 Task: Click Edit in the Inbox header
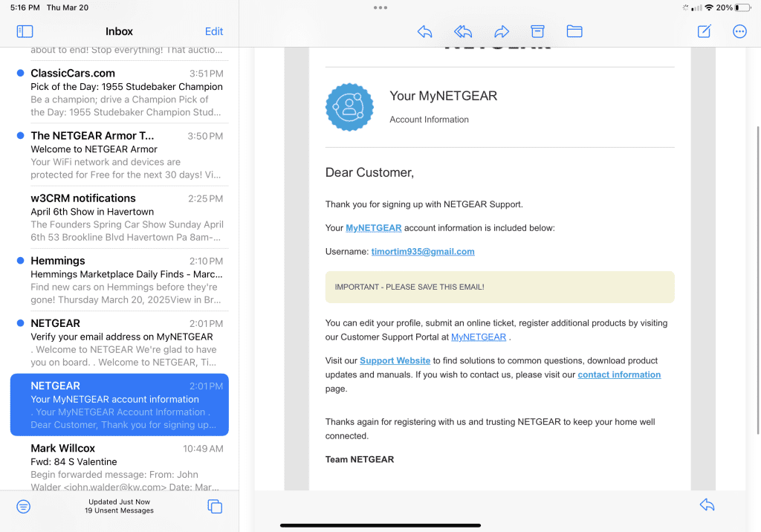[214, 31]
